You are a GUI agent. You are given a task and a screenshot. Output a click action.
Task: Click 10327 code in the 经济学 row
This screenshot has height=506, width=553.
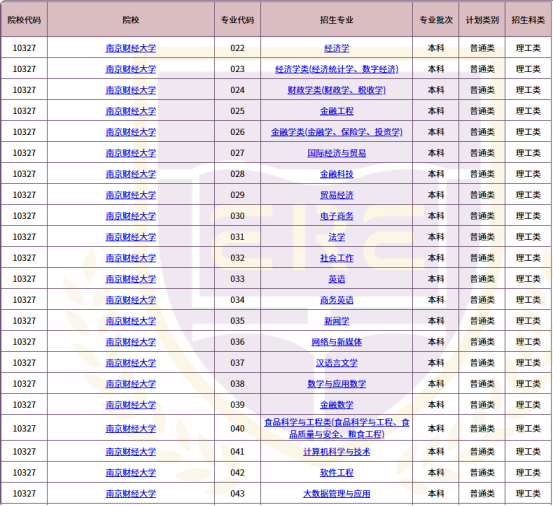pyautogui.click(x=24, y=48)
